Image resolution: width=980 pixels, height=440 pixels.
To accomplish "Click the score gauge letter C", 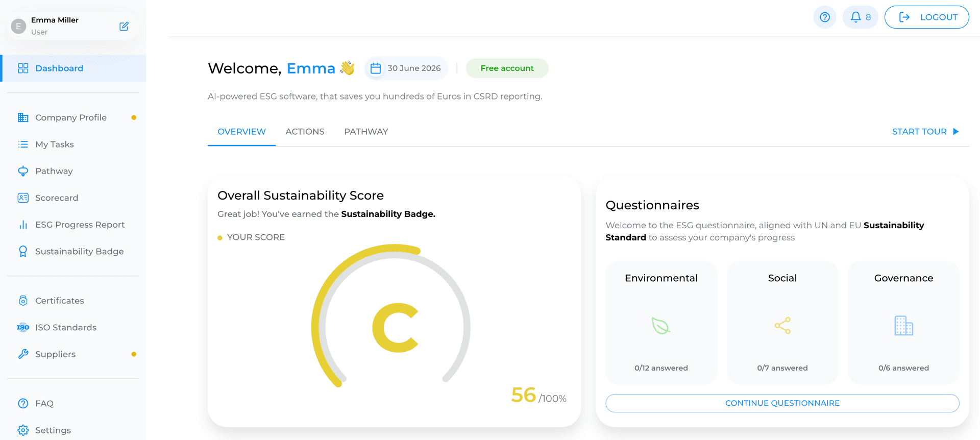I will [x=395, y=327].
